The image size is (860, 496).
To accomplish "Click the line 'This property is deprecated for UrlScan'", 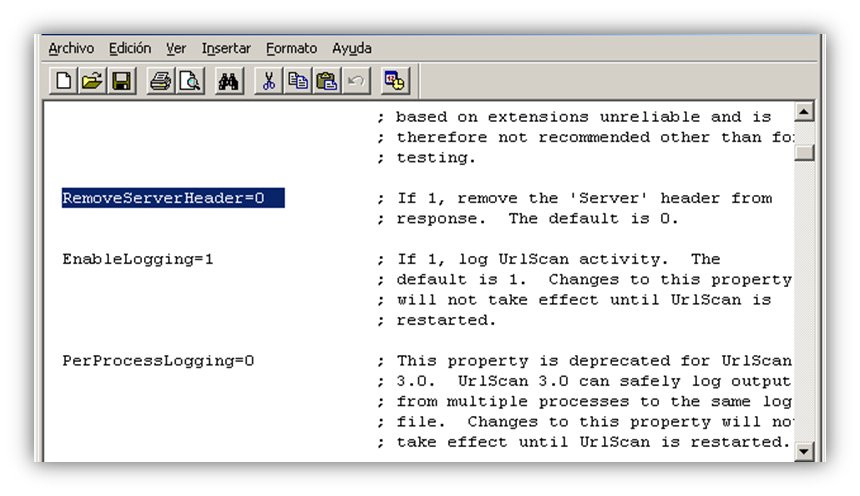I will pos(594,361).
